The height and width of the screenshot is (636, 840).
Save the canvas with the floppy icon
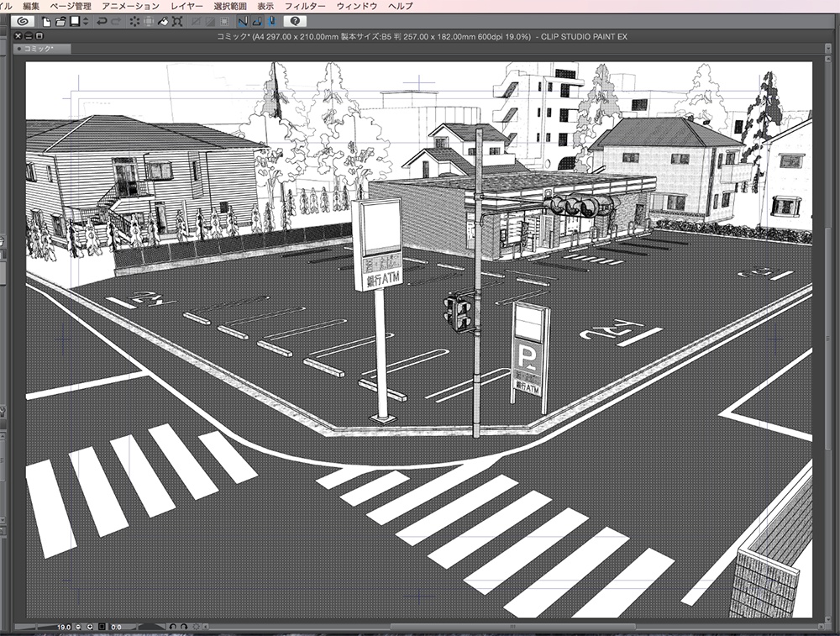(75, 21)
